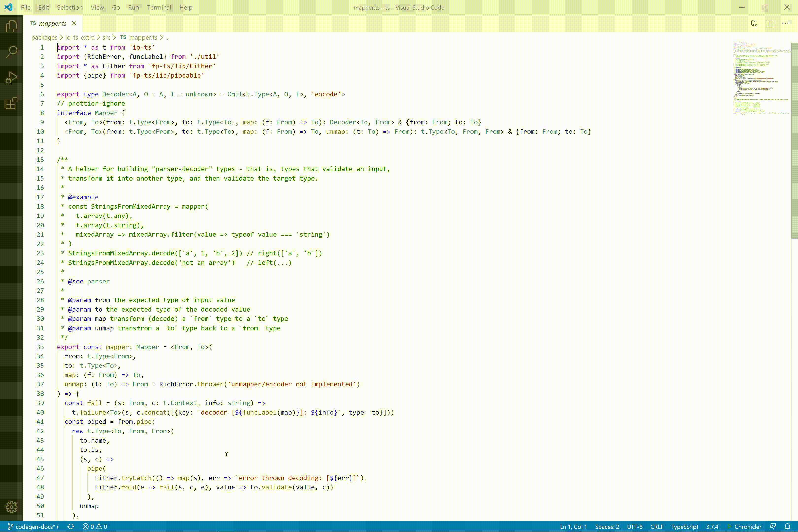Click the feedback icon in status bar
This screenshot has width=798, height=532.
point(773,526)
